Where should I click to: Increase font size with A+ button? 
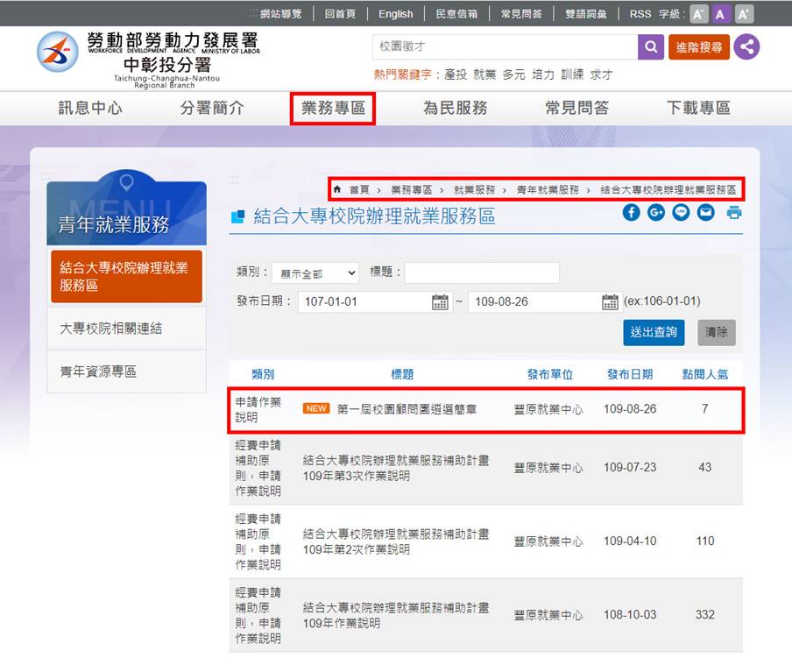tap(744, 14)
